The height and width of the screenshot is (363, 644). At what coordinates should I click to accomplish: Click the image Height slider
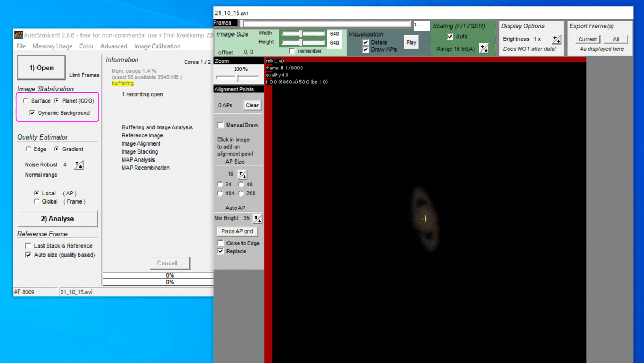pyautogui.click(x=303, y=42)
